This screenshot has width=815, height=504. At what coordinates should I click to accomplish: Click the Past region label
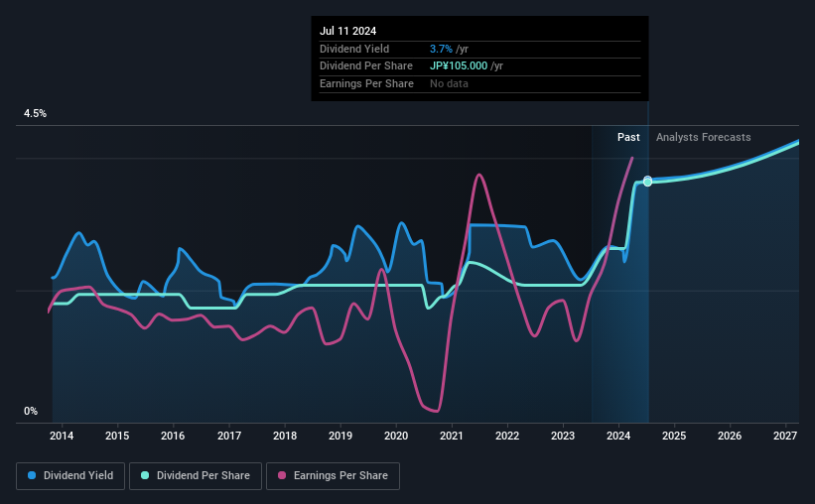(628, 137)
